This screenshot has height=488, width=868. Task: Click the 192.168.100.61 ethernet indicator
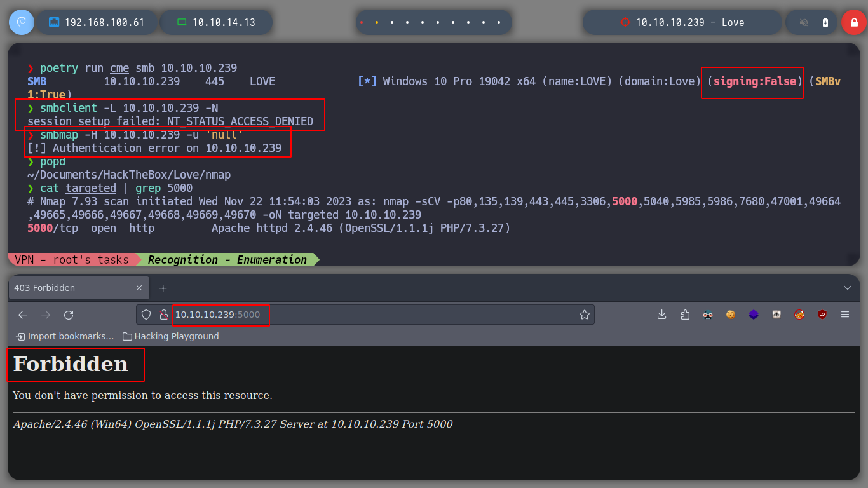tap(97, 22)
